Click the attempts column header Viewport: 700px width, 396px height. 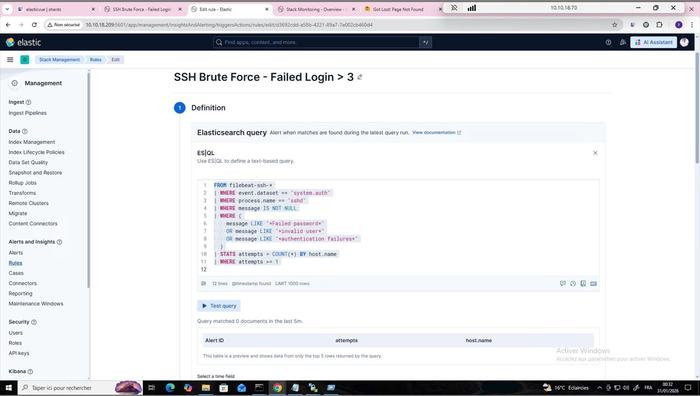(x=346, y=340)
